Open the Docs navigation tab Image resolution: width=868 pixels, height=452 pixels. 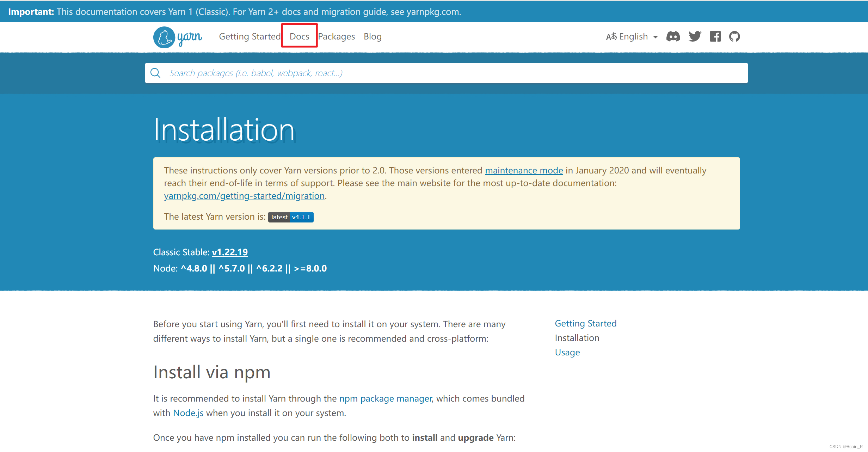click(300, 36)
